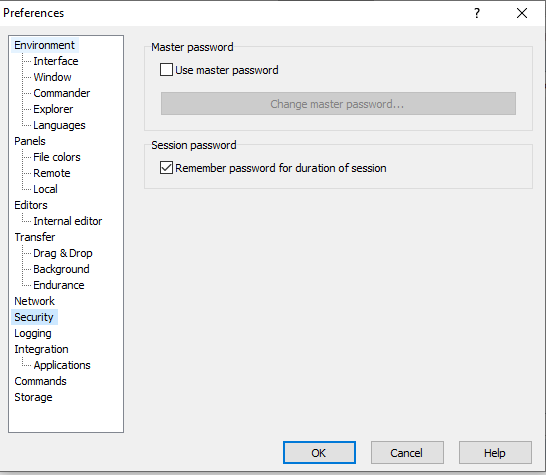The image size is (546, 475).
Task: Click Change master password button
Action: pos(338,104)
